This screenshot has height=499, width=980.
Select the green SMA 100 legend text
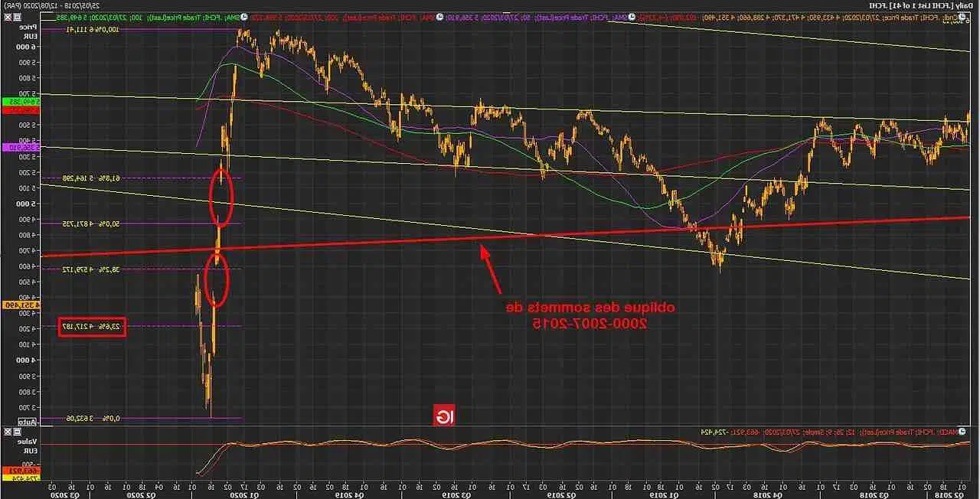click(148, 17)
